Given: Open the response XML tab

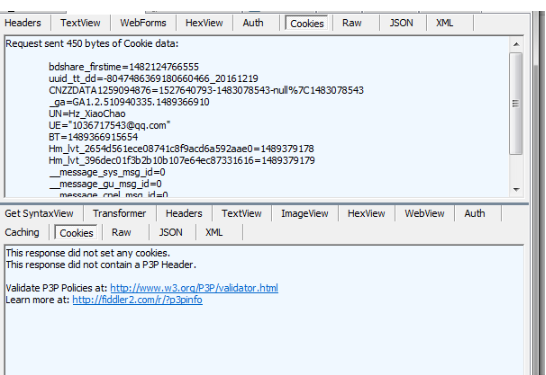Looking at the screenshot, I should coord(214,232).
